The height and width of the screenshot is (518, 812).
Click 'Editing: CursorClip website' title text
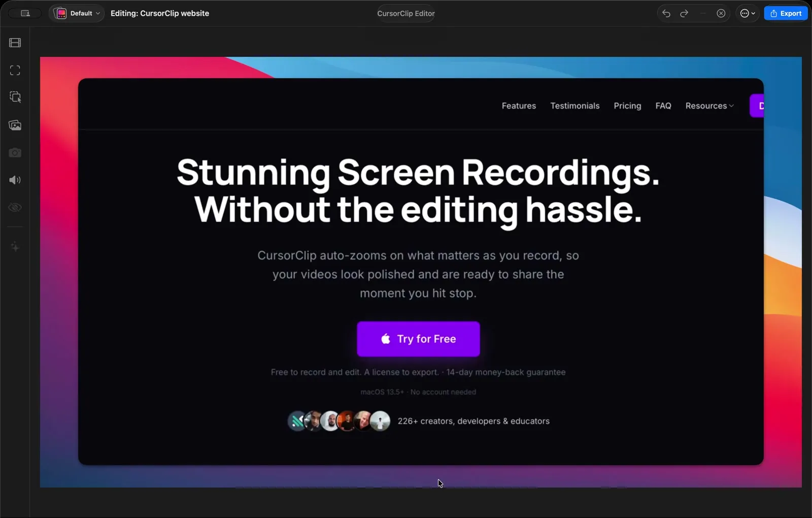(160, 13)
